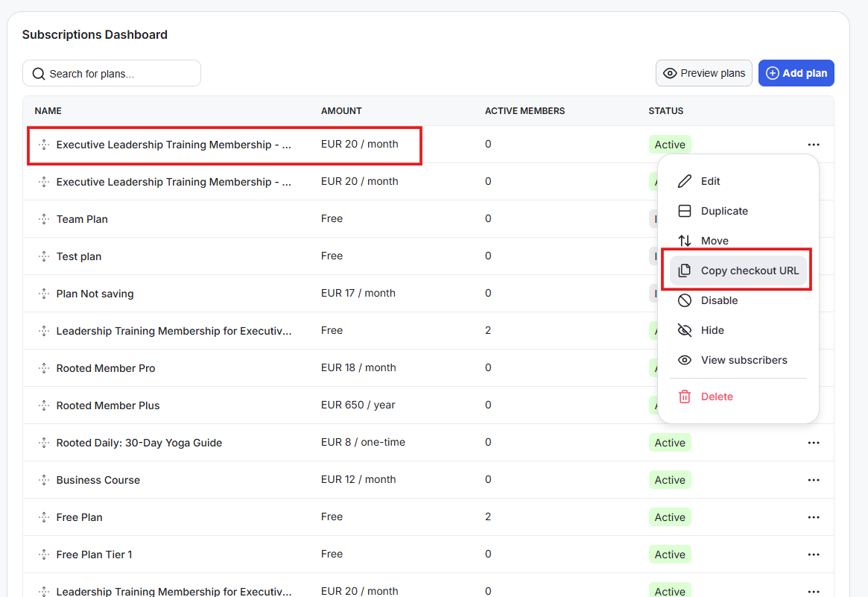Screen dimensions: 868x597
Task: Click the Move arrows icon in the menu
Action: pos(685,241)
